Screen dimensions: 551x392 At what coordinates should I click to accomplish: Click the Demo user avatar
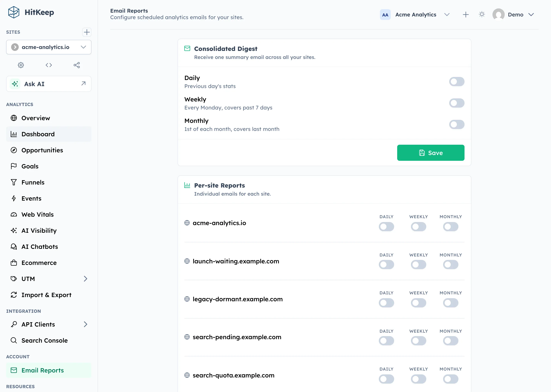click(498, 15)
